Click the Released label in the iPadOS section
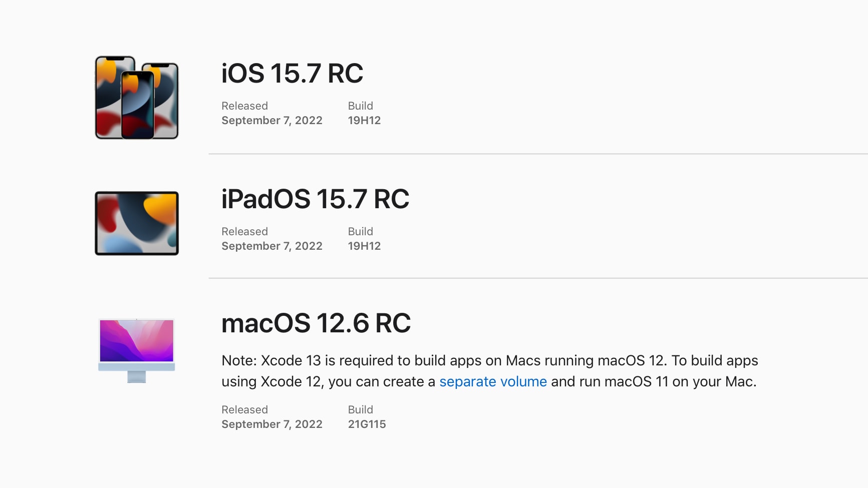The height and width of the screenshot is (488, 868). [x=245, y=231]
